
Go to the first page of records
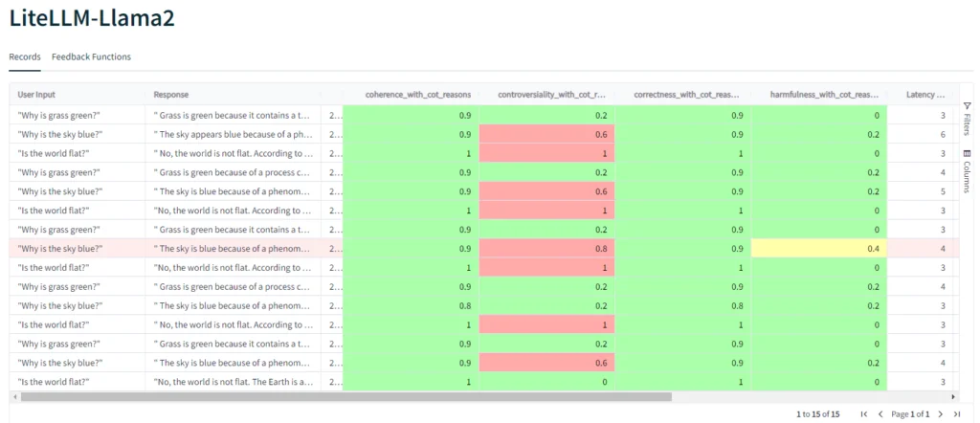coord(864,413)
